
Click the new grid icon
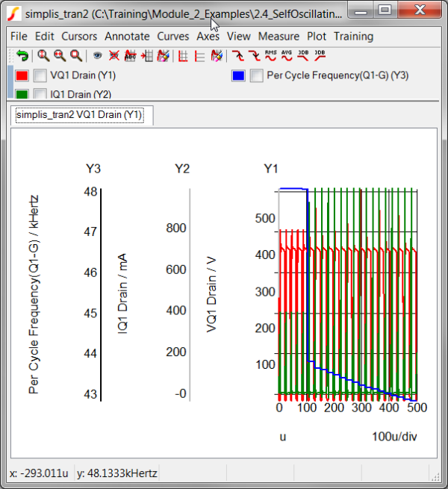(183, 56)
